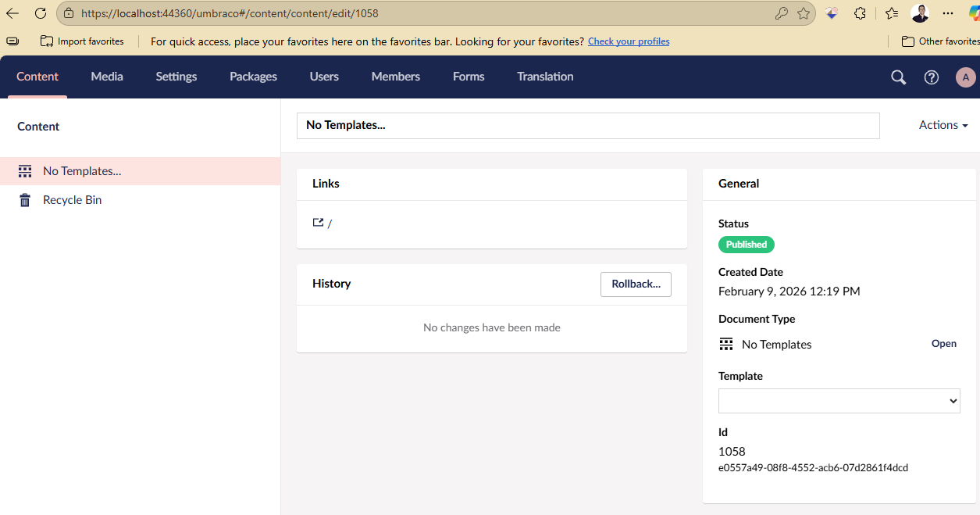980x515 pixels.
Task: Click the browser back arrow
Action: [x=12, y=13]
